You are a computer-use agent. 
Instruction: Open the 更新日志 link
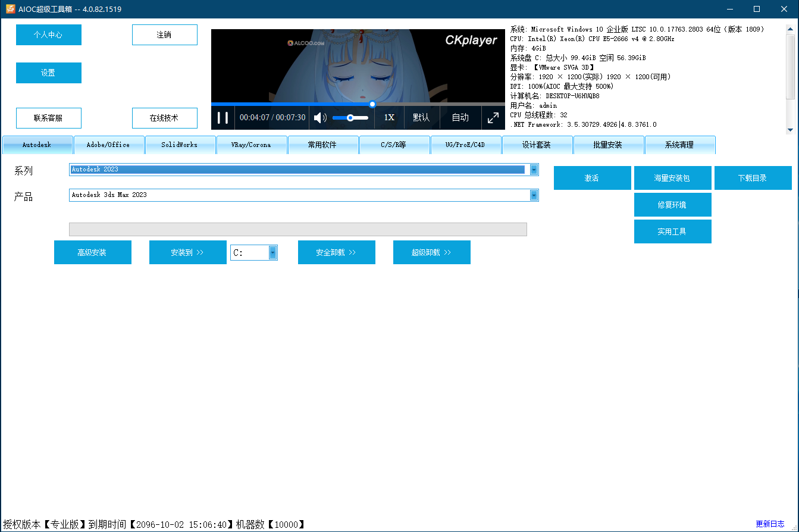click(x=770, y=524)
